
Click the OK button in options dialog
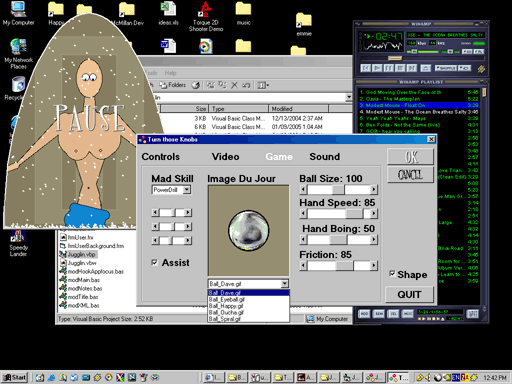pos(410,157)
